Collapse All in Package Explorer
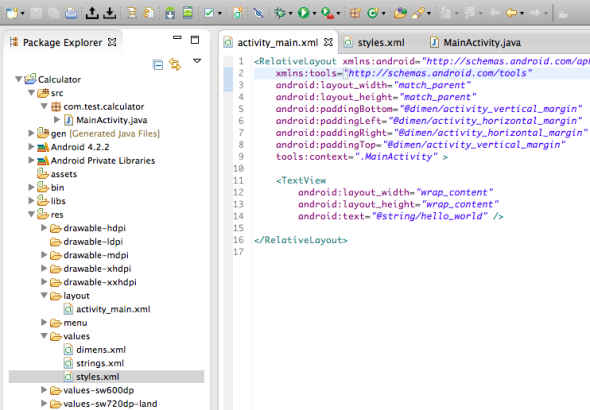 pos(158,65)
